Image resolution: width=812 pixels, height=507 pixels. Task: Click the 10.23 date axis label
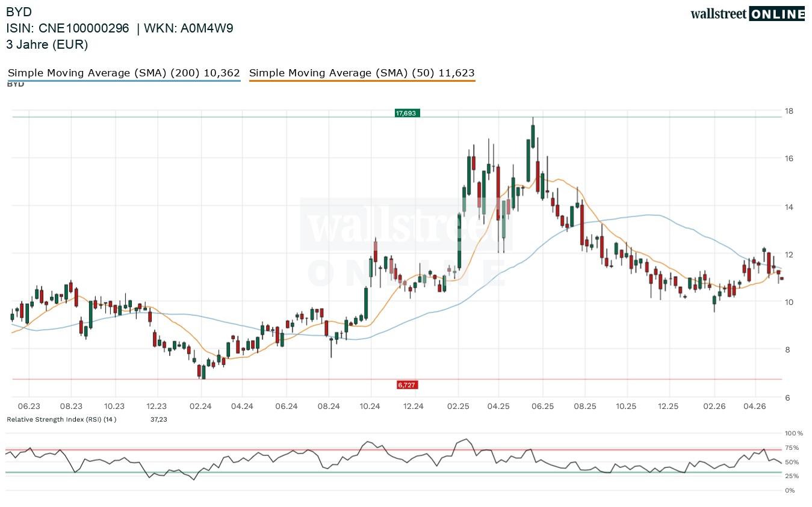tap(114, 407)
